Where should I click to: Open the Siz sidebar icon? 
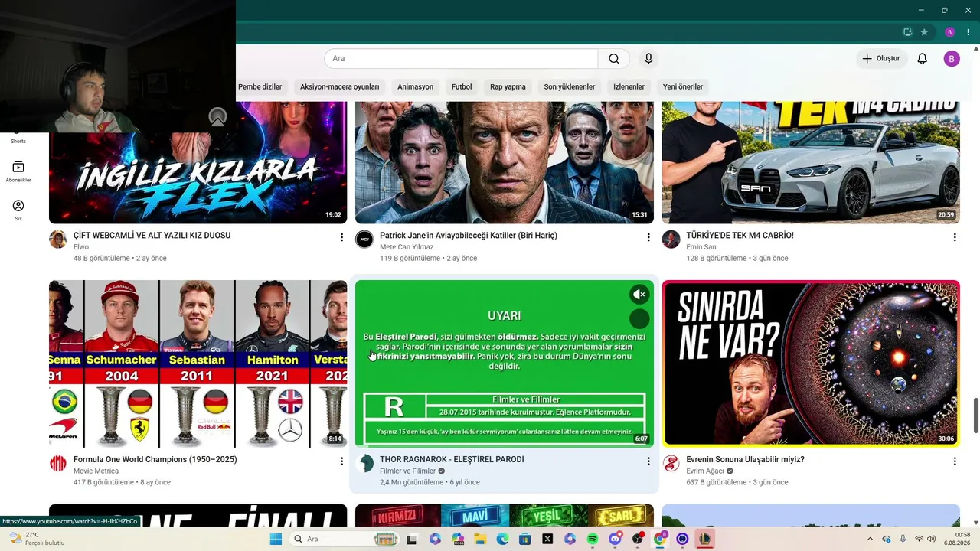point(18,210)
